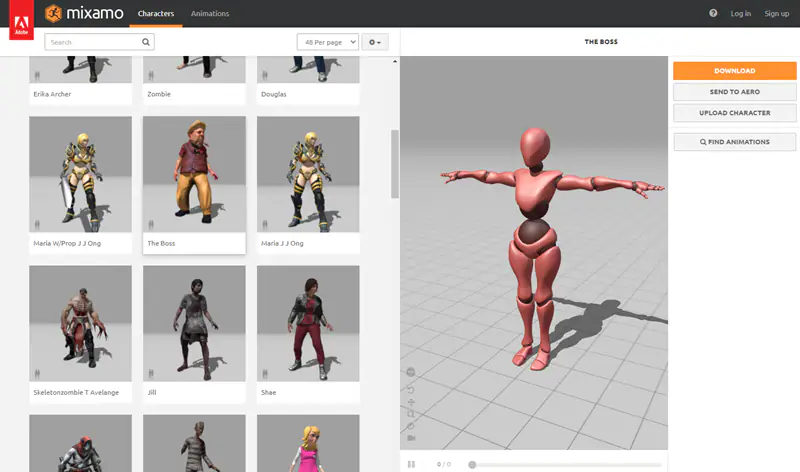Click the magnifier icon in the search box

(145, 42)
